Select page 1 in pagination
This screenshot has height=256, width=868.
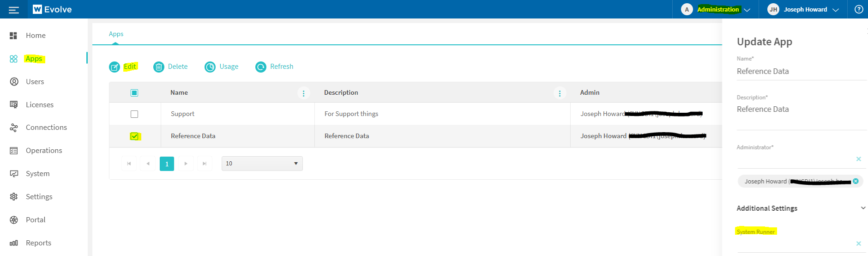pyautogui.click(x=167, y=164)
